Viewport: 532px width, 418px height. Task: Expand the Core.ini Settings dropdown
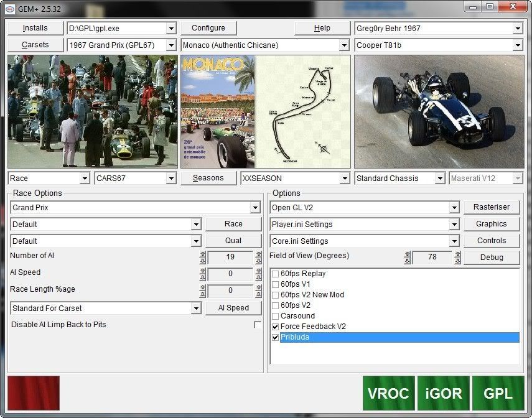(454, 241)
